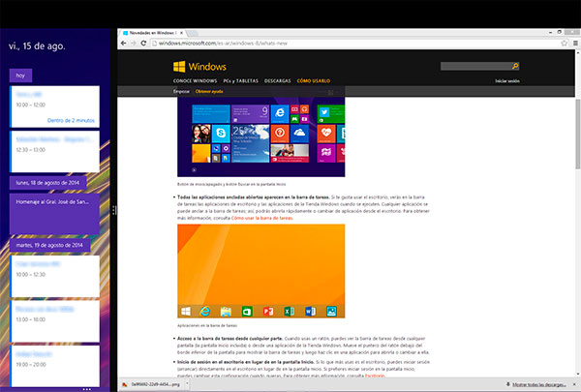Click the browser back arrow
Screen dimensions: 581x392
[124, 44]
